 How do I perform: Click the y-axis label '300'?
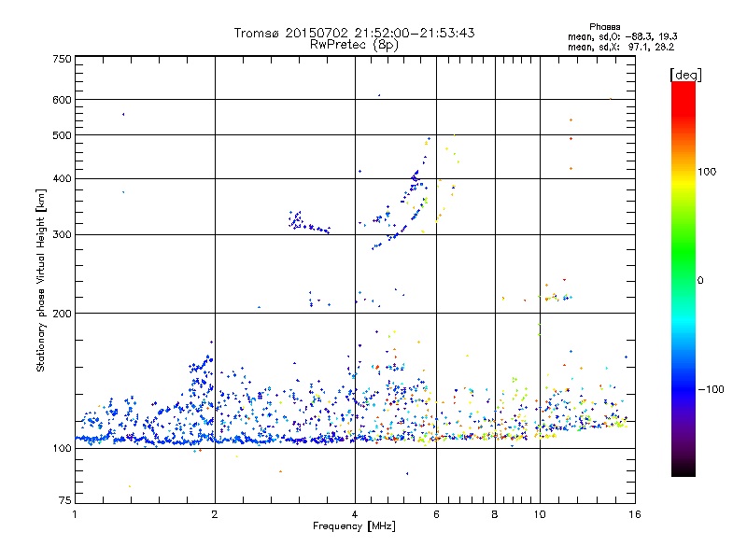click(x=63, y=234)
